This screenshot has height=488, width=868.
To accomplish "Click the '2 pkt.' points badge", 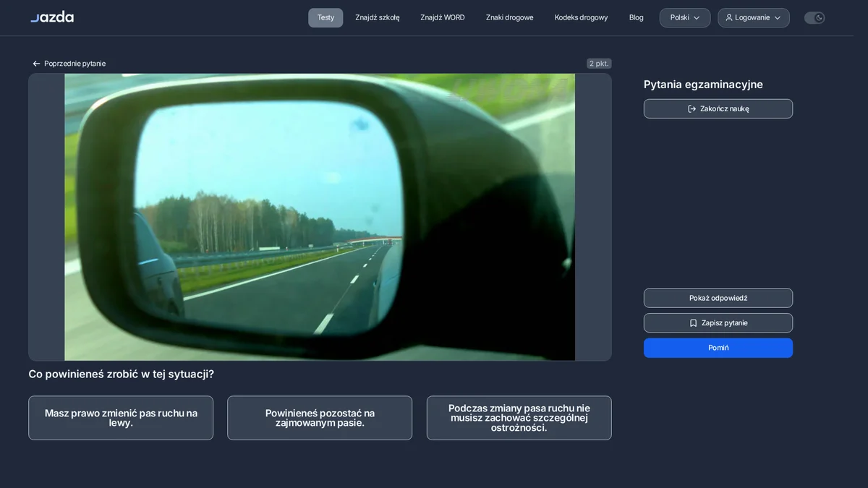I will 599,64.
